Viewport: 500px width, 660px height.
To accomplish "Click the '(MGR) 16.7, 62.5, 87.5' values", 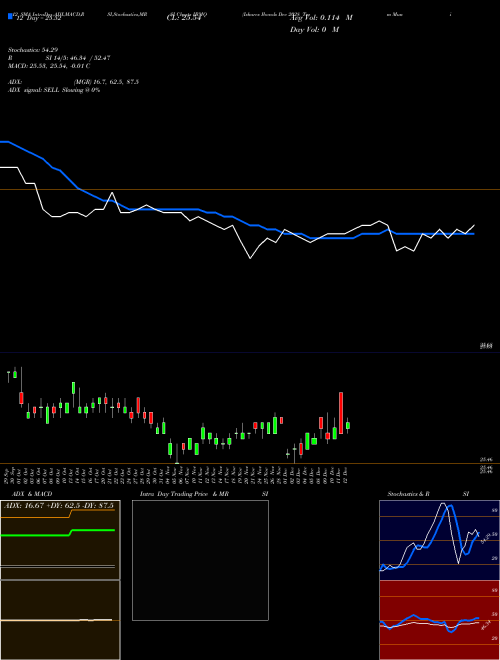I will point(106,82).
